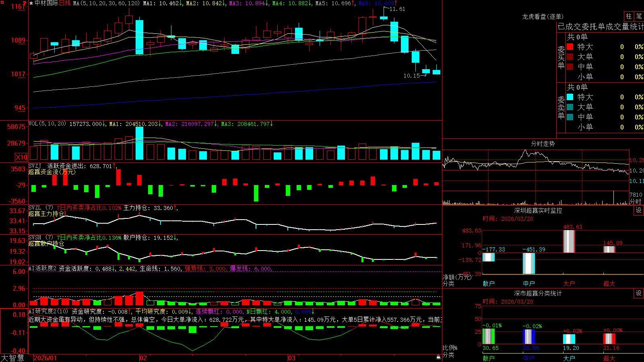
Task: Click the 2026/01 date marker on timeline
Action: pyautogui.click(x=45, y=358)
